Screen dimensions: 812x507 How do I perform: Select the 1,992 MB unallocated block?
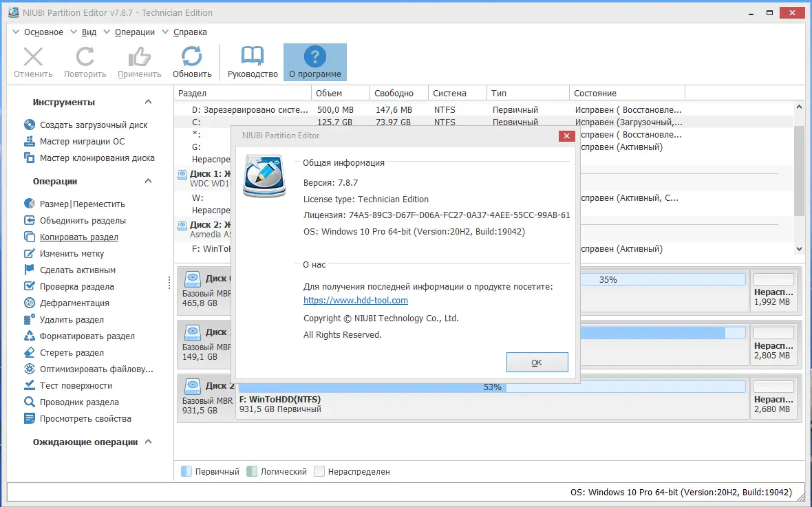pos(773,292)
